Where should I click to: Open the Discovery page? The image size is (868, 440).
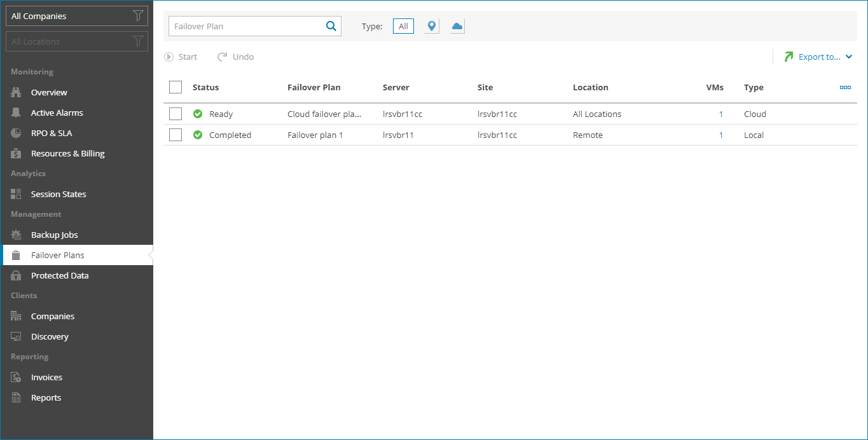pyautogui.click(x=50, y=336)
